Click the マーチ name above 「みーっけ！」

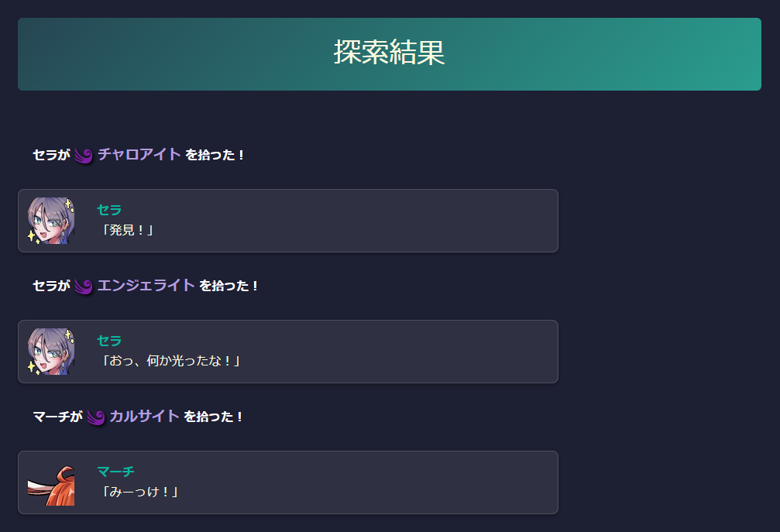tap(115, 472)
